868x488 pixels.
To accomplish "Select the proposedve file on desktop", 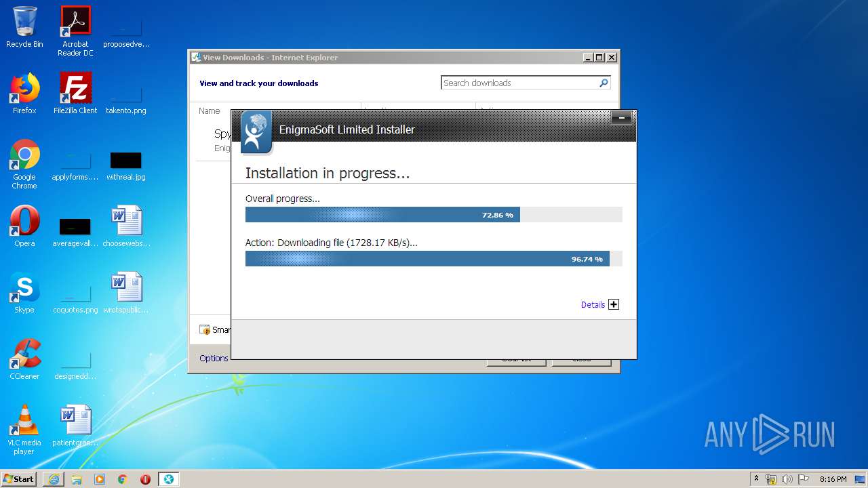I will 126,31.
